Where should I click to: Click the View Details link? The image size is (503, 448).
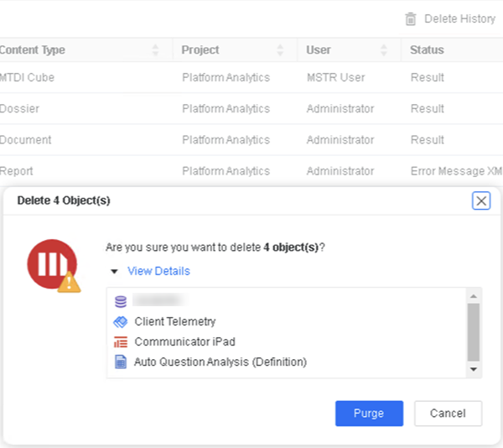[x=158, y=271]
